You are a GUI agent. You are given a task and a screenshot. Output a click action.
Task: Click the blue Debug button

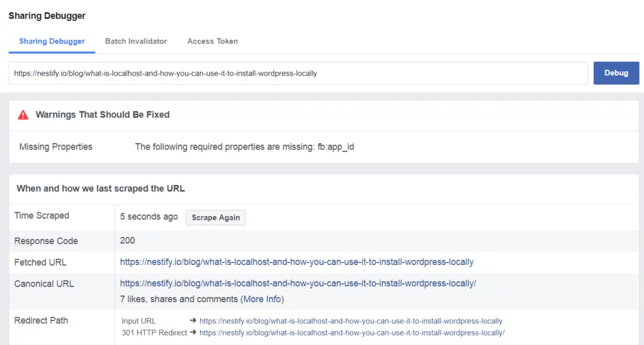[616, 73]
